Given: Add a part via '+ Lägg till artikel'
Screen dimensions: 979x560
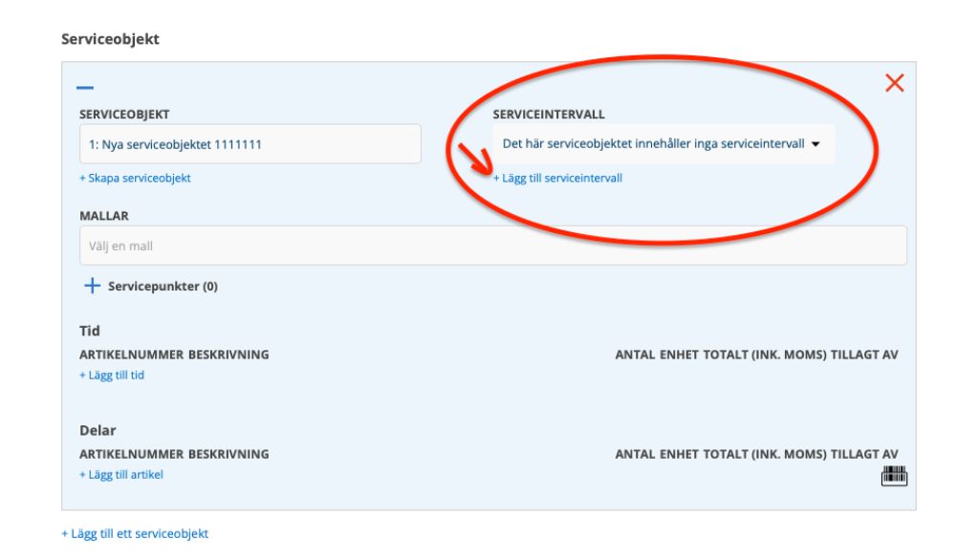Looking at the screenshot, I should click(x=121, y=474).
